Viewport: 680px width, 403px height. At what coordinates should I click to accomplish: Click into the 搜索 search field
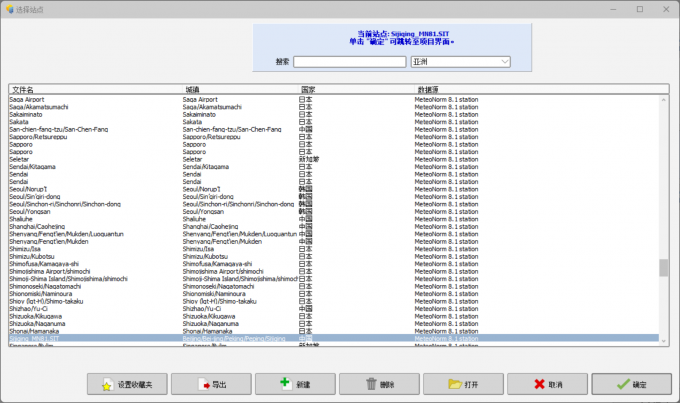pyautogui.click(x=349, y=62)
